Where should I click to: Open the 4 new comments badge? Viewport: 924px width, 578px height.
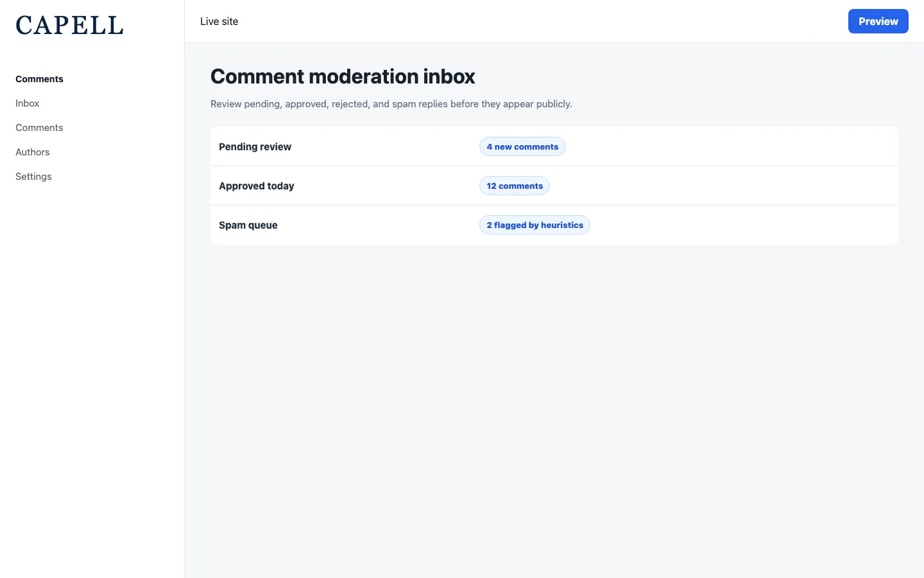(x=522, y=146)
